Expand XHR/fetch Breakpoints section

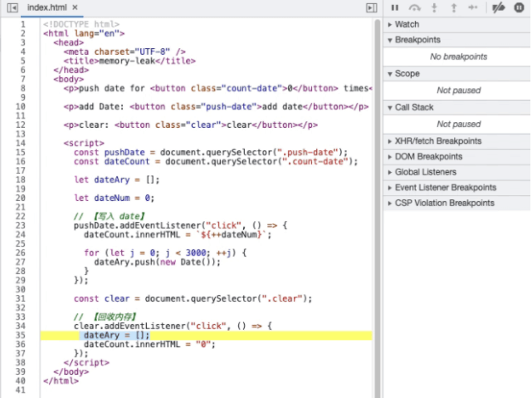click(x=456, y=141)
